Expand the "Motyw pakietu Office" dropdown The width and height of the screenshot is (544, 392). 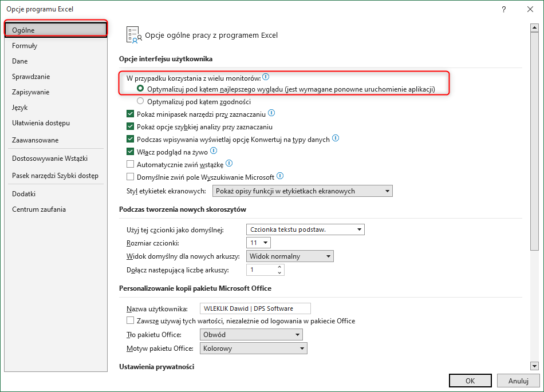tap(302, 348)
